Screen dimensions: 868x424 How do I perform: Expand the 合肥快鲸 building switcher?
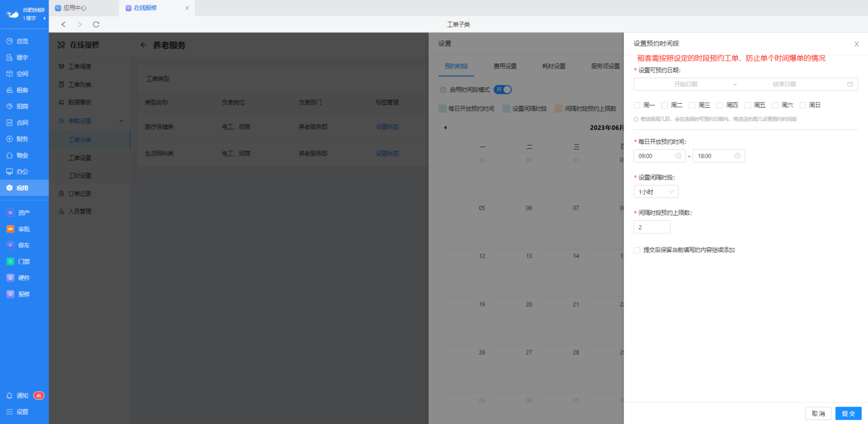coord(45,19)
